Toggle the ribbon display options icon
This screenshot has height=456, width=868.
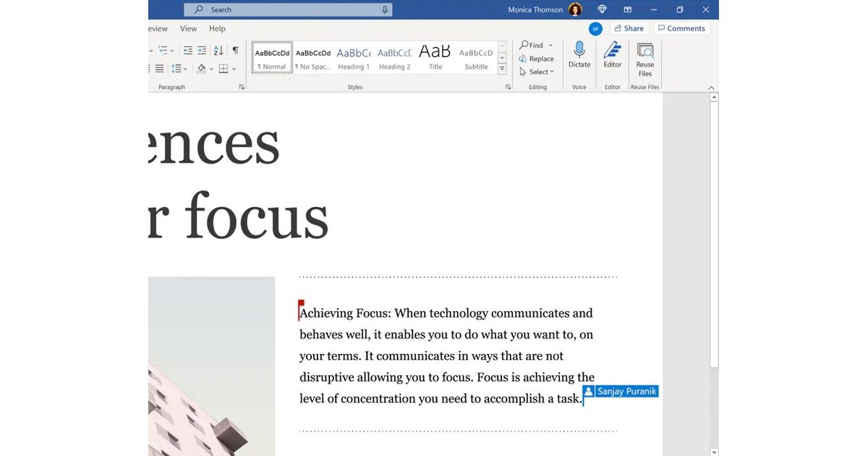coord(627,9)
